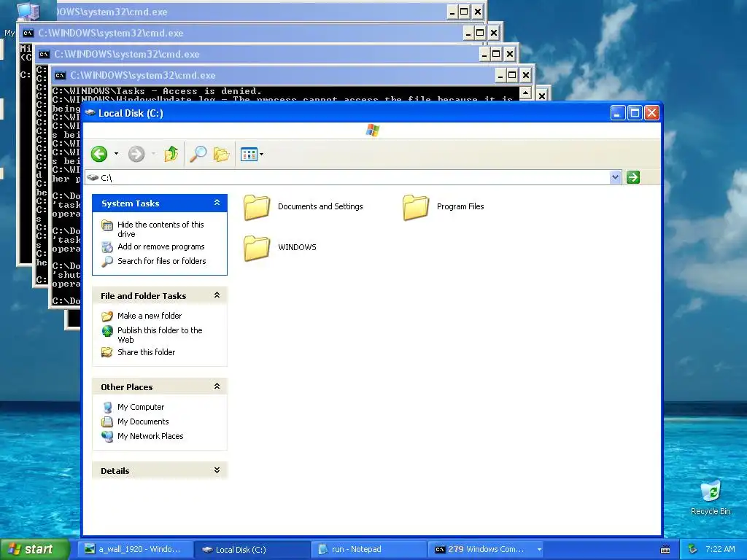The image size is (747, 560).
Task: Click Make a new folder link
Action: [x=150, y=316]
